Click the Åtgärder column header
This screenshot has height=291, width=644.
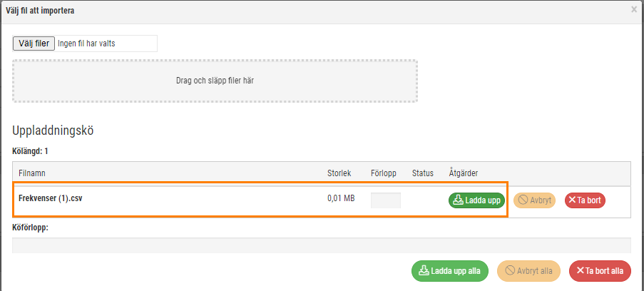click(x=464, y=173)
